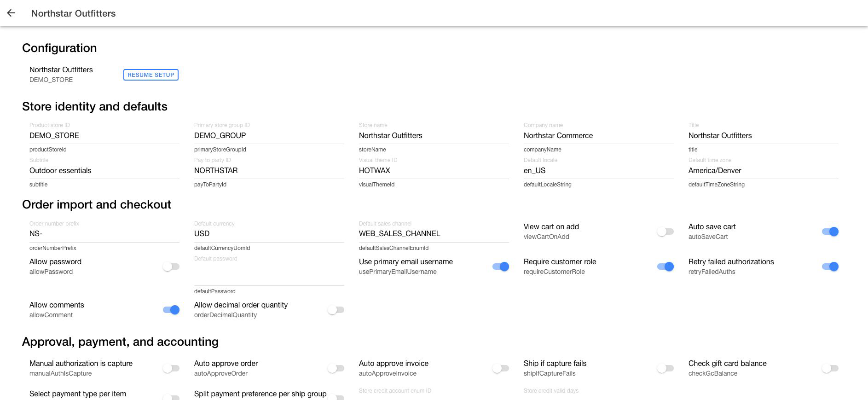
Task: Enable Ship if capture fails
Action: click(x=665, y=368)
